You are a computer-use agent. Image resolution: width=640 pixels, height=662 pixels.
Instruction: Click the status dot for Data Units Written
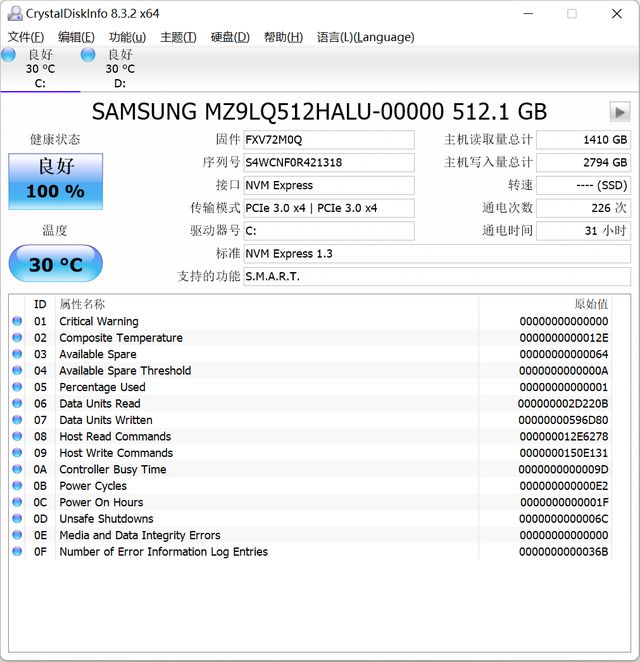tap(17, 420)
